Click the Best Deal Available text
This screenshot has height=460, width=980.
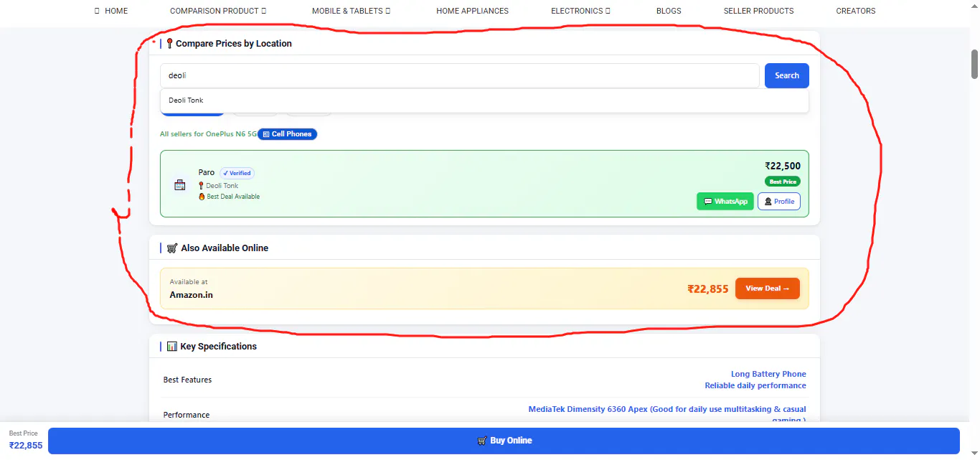tap(233, 197)
